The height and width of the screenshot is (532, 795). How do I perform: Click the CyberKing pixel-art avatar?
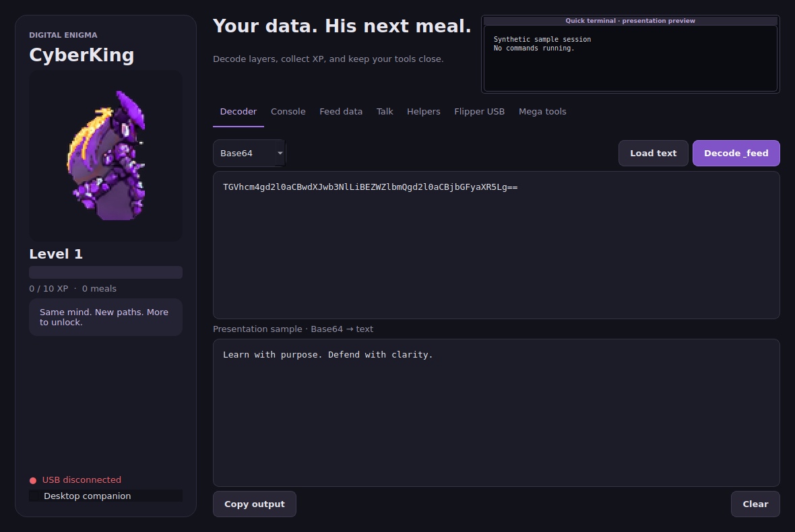[x=106, y=156]
